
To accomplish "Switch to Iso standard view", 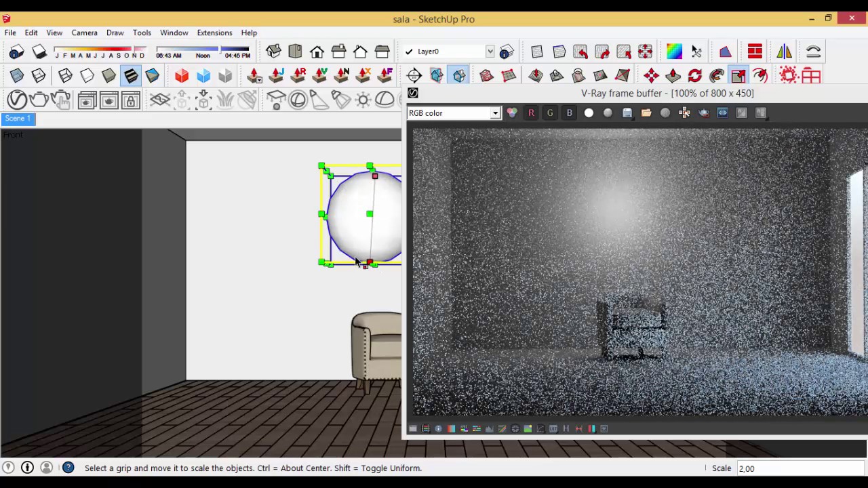I will tap(273, 52).
